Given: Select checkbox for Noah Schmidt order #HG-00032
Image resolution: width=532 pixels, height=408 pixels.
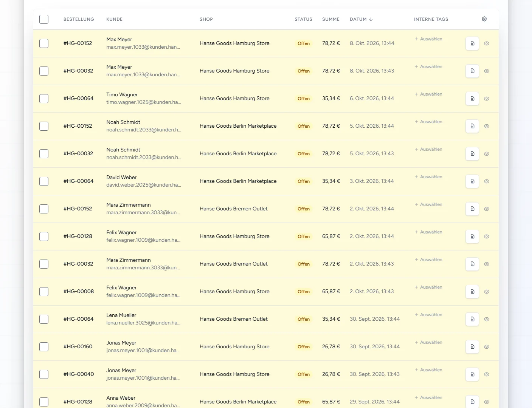Looking at the screenshot, I should click(44, 154).
